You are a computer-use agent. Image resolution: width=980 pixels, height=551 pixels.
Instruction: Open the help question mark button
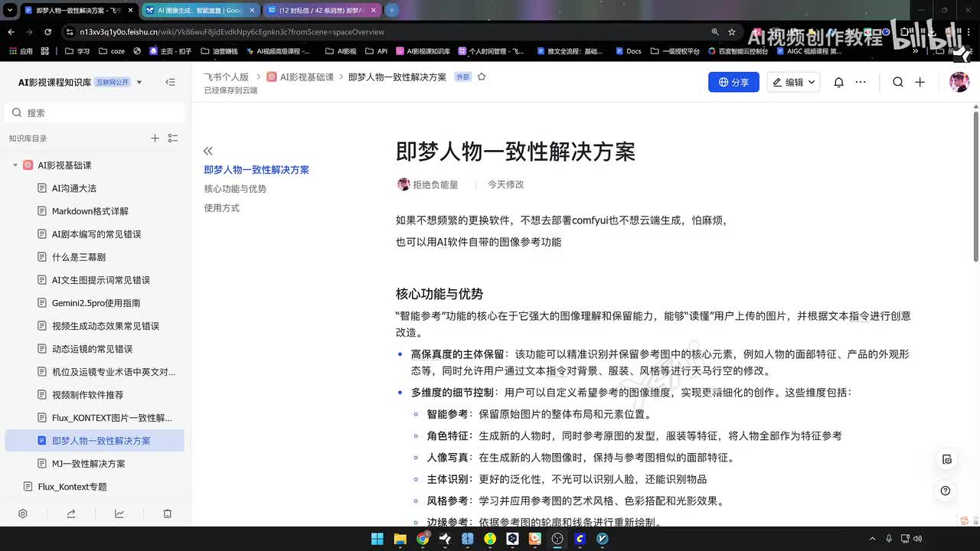pos(946,491)
